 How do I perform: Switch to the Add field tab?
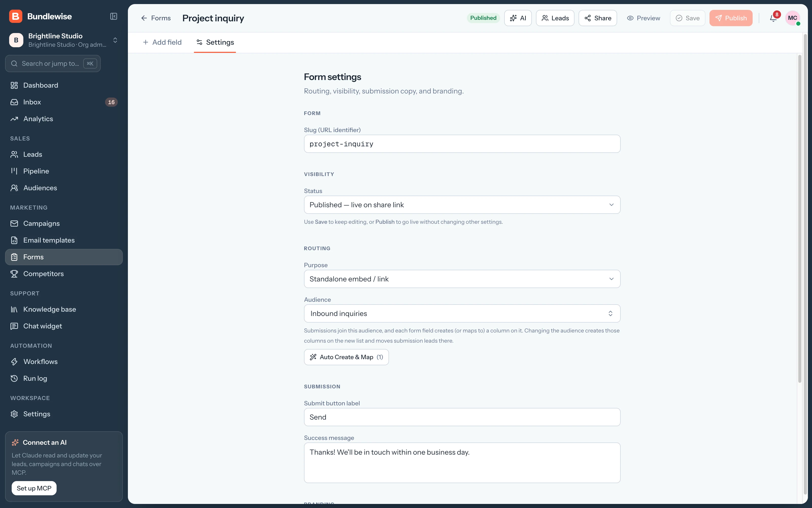click(x=162, y=42)
